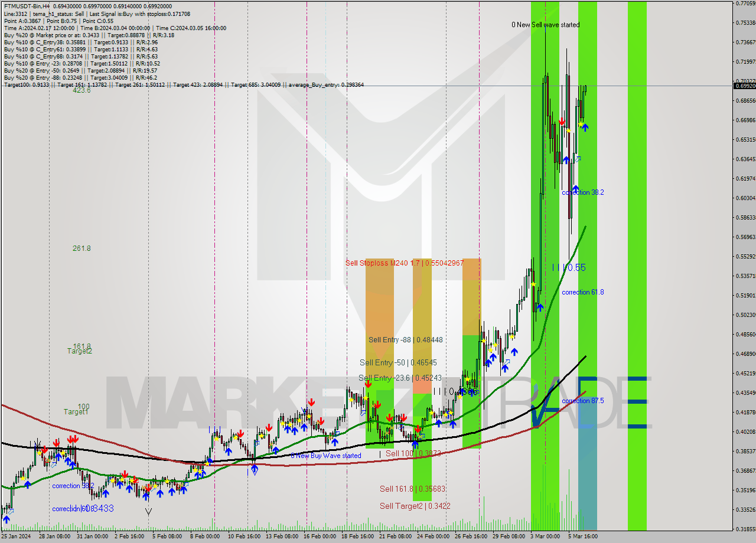
Task: Click the '13 Feb 08:00' time label
Action: [281, 537]
